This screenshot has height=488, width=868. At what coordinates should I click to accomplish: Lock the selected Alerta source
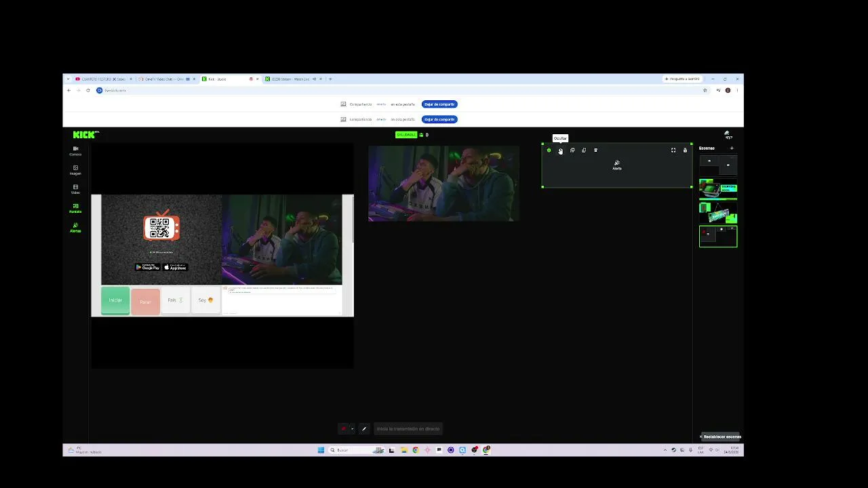(685, 150)
